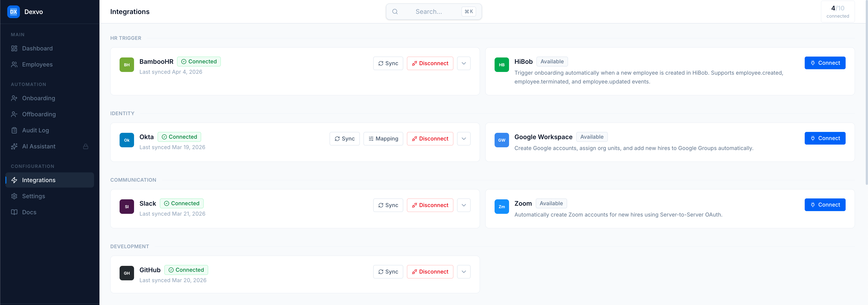View the Audit Log

35,130
